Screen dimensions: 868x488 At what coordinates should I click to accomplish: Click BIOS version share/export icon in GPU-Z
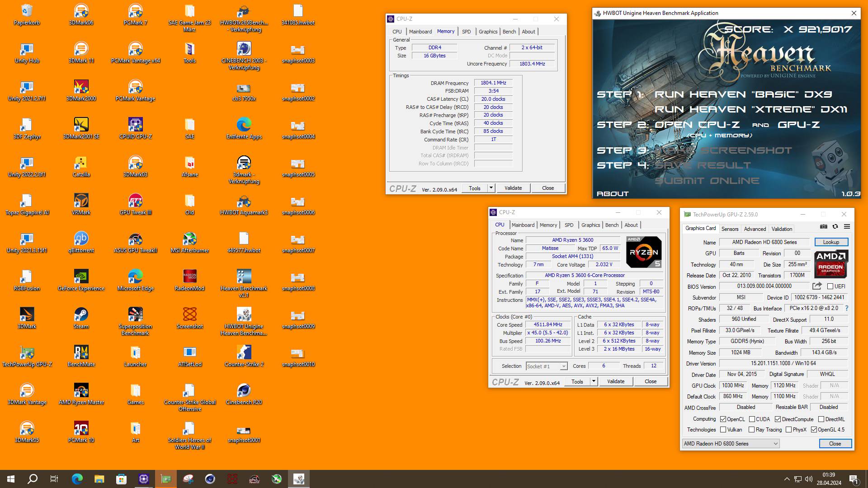816,286
